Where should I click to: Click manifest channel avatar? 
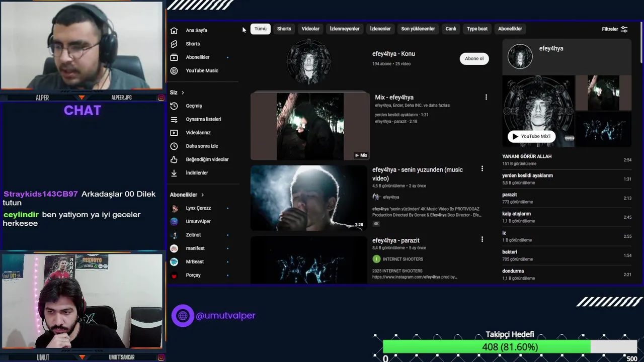(x=174, y=248)
